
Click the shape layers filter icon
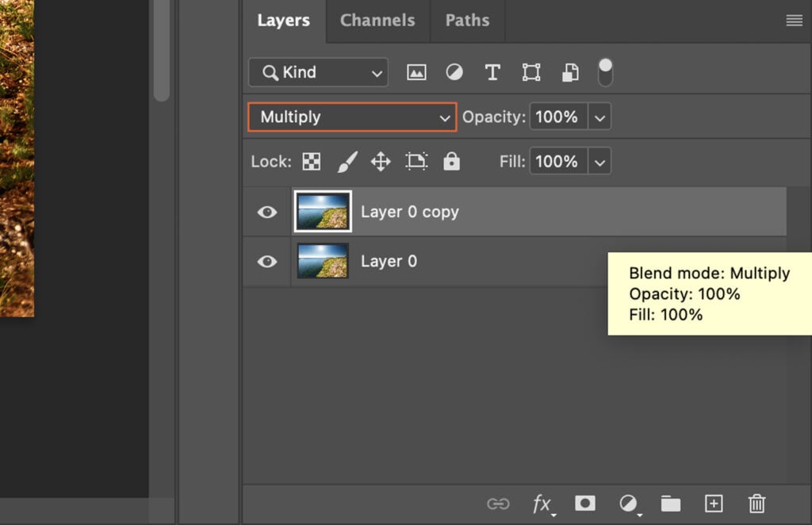click(530, 71)
